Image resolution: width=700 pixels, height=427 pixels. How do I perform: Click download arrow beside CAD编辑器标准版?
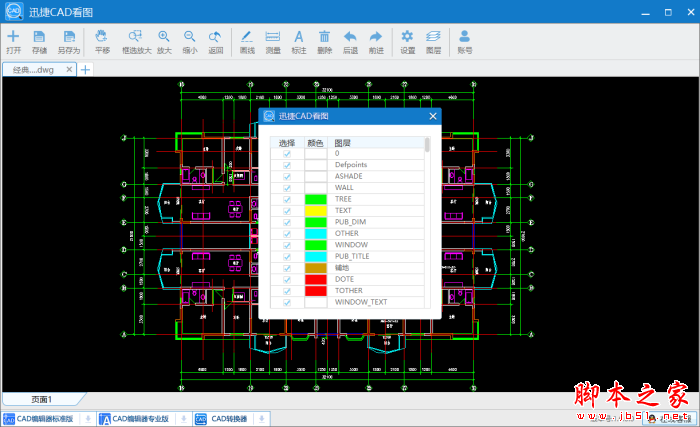pyautogui.click(x=86, y=418)
